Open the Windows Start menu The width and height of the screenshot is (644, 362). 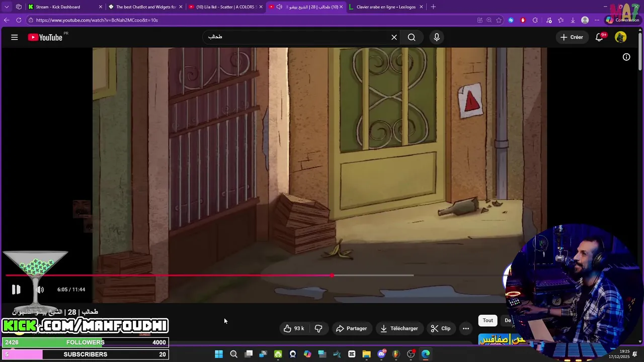point(219,354)
